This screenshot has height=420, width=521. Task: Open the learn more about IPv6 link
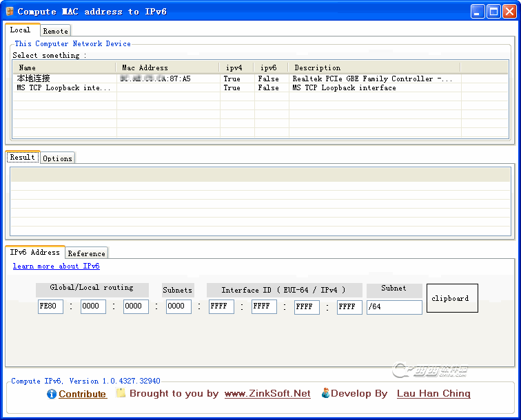[56, 266]
